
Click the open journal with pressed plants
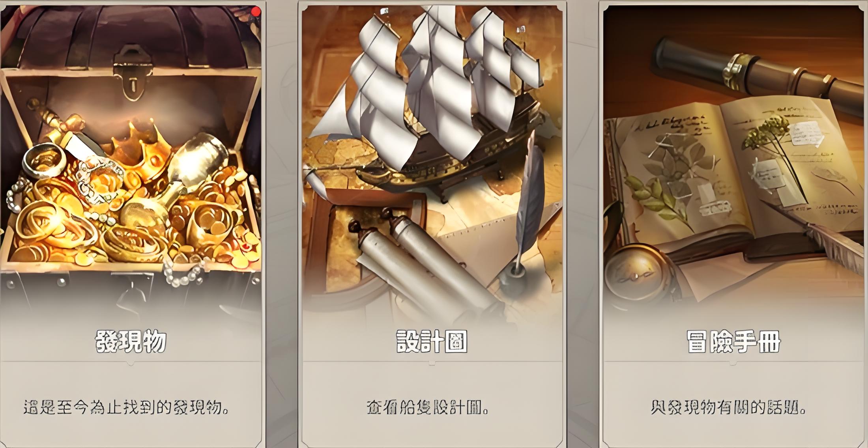pyautogui.click(x=734, y=181)
